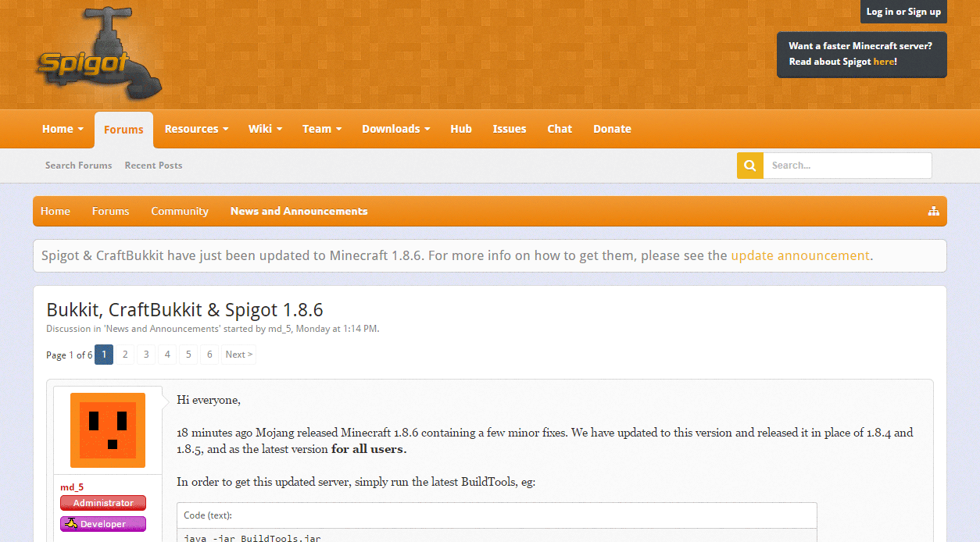Go to Home in the breadcrumb
The height and width of the screenshot is (542, 980).
(x=55, y=211)
